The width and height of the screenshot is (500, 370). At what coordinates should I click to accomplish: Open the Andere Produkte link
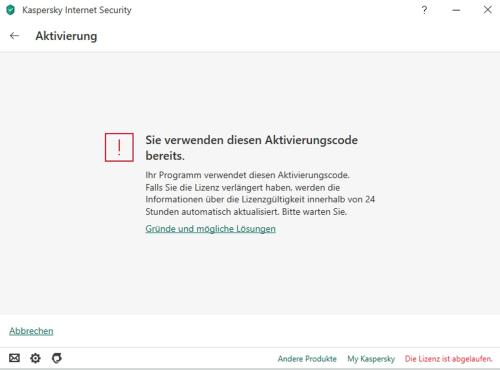[307, 359]
